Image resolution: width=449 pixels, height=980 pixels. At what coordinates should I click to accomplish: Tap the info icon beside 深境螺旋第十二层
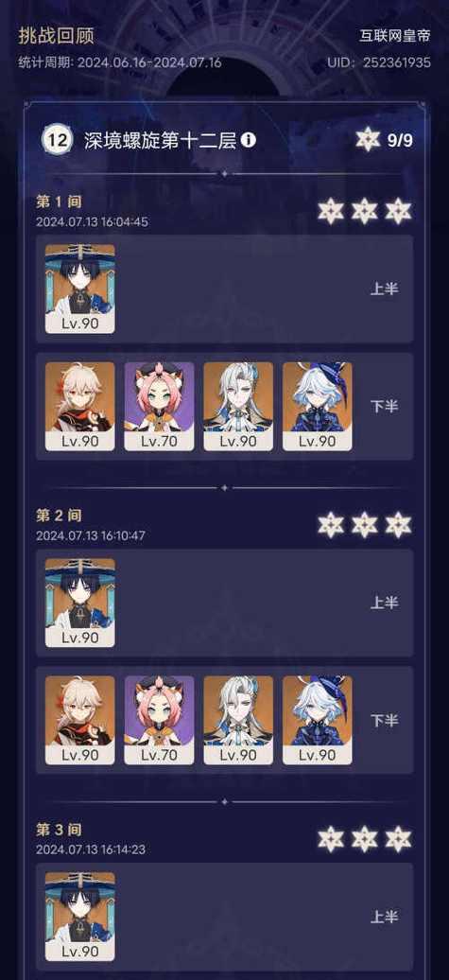[248, 140]
